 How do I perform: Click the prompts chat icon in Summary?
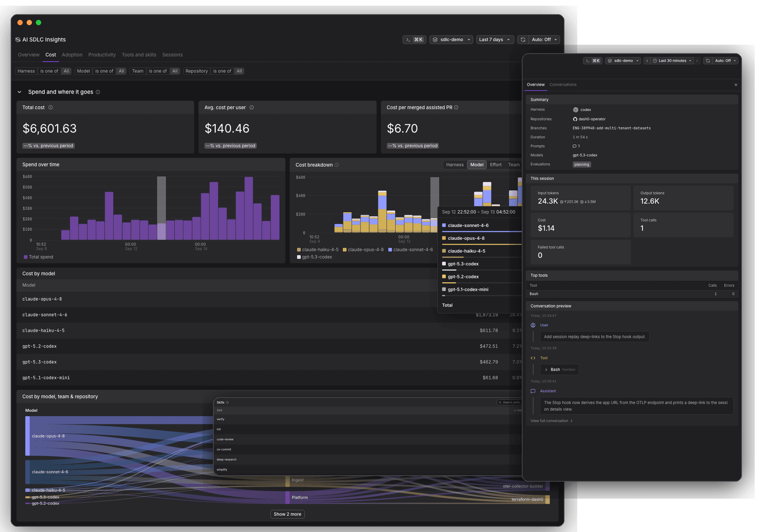pos(574,146)
